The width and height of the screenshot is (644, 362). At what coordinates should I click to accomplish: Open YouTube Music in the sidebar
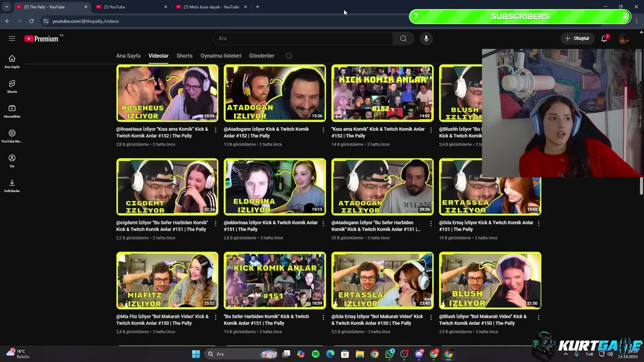point(12,136)
